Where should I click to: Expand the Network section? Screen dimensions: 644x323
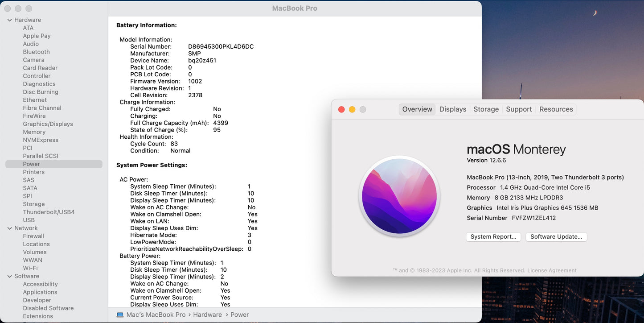(x=9, y=228)
